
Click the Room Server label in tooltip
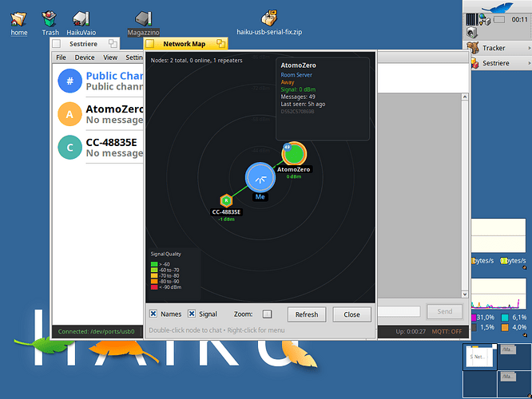(296, 75)
